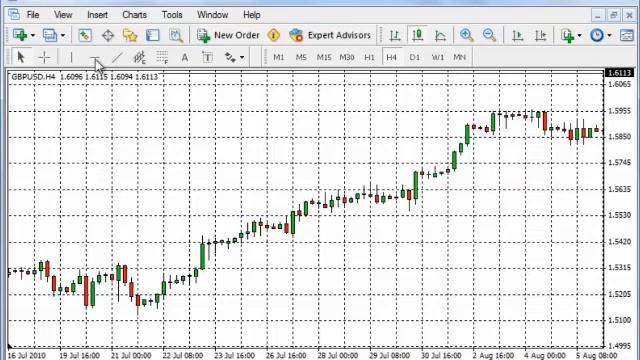The height and width of the screenshot is (360, 640).
Task: Click the New Order button
Action: [228, 36]
